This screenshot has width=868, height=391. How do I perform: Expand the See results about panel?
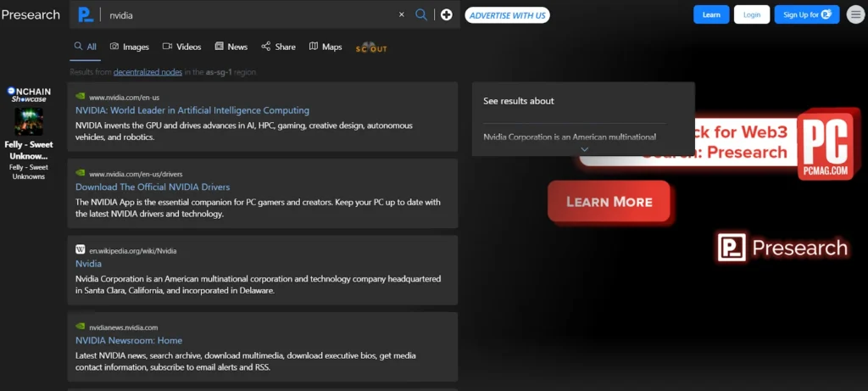[x=583, y=149]
